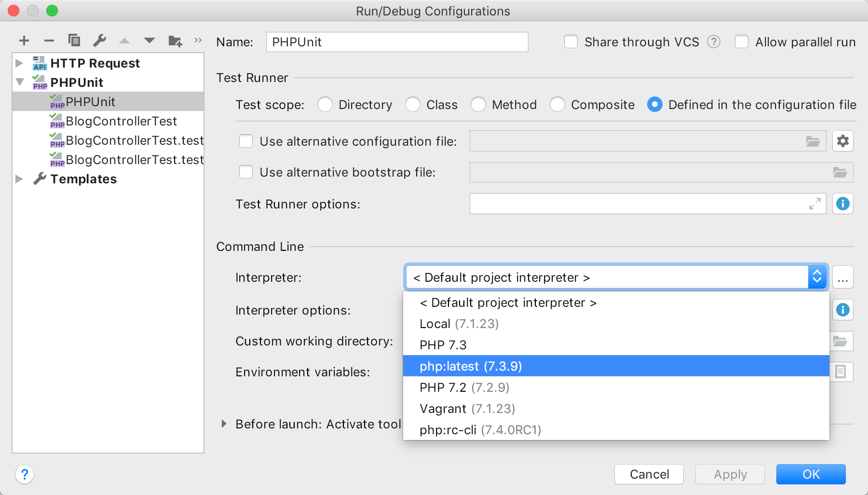Open the edit templates wrench icon

tap(99, 41)
